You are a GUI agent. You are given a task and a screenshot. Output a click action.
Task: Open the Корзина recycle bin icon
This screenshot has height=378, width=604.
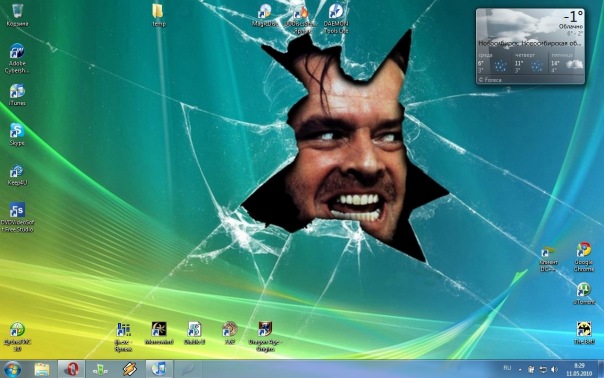coord(17,15)
